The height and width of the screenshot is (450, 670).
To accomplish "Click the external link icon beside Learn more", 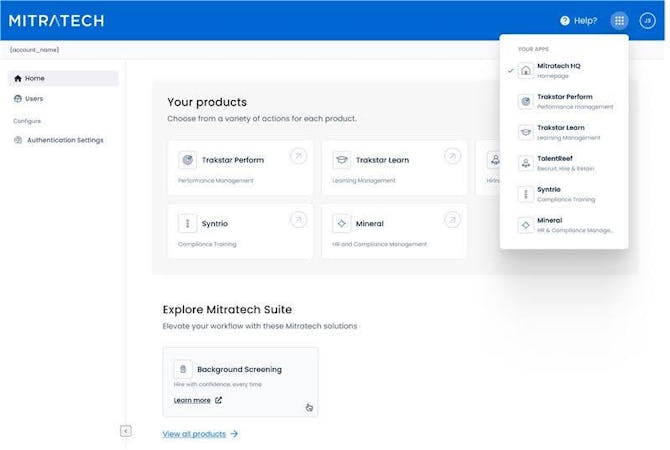I will click(x=218, y=400).
